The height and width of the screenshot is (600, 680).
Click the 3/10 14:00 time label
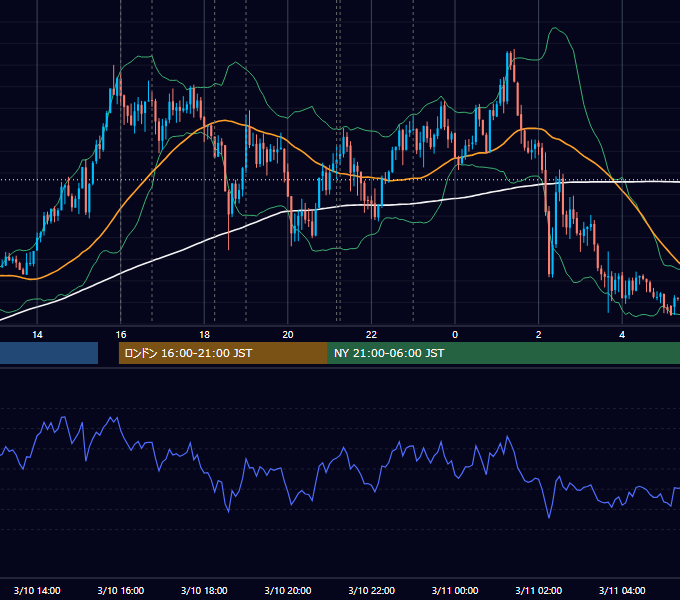coord(37,590)
